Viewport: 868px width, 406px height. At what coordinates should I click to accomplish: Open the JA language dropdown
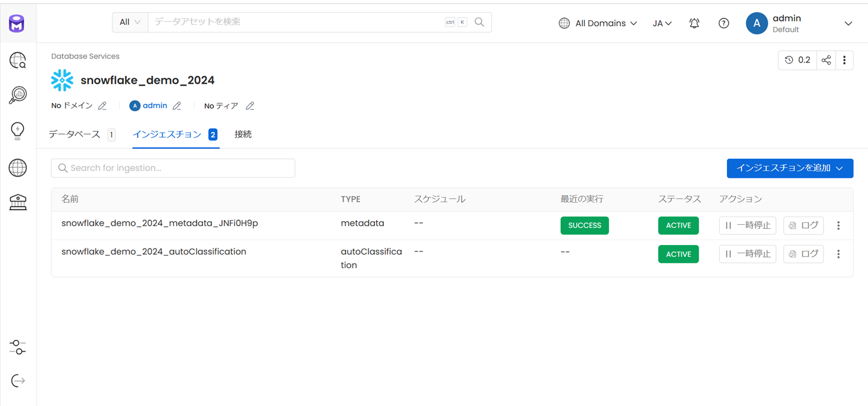(x=662, y=23)
